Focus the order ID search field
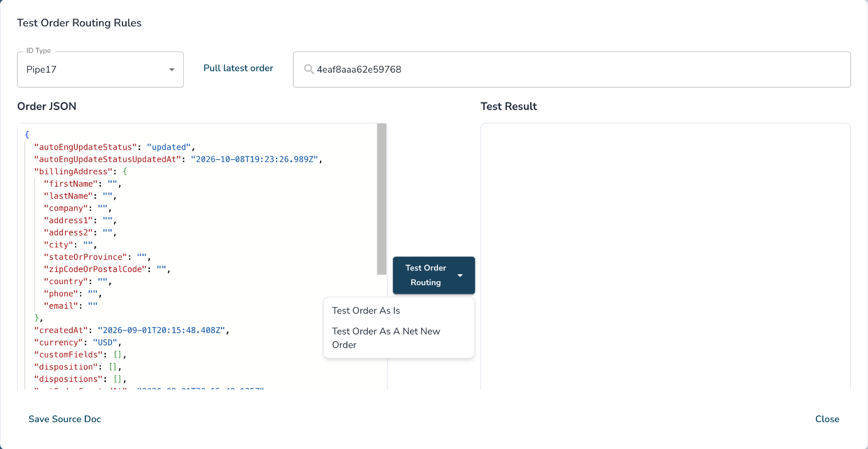868x449 pixels. [x=571, y=70]
